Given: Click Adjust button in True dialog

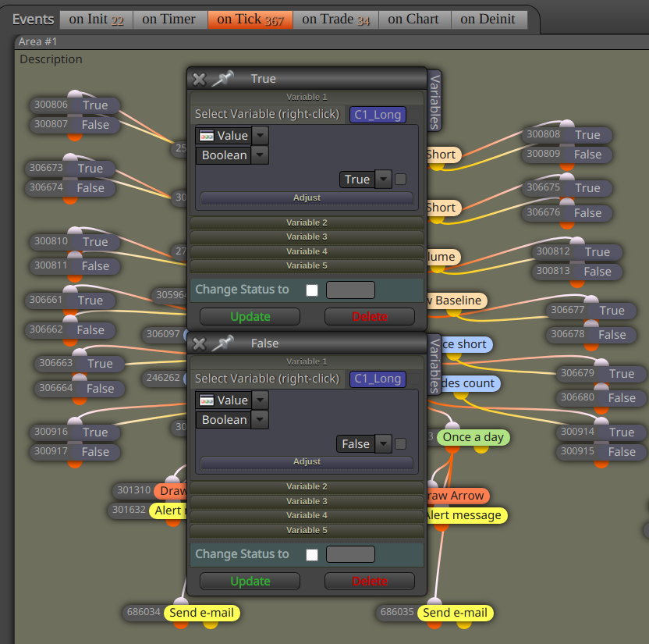Looking at the screenshot, I should click(307, 198).
